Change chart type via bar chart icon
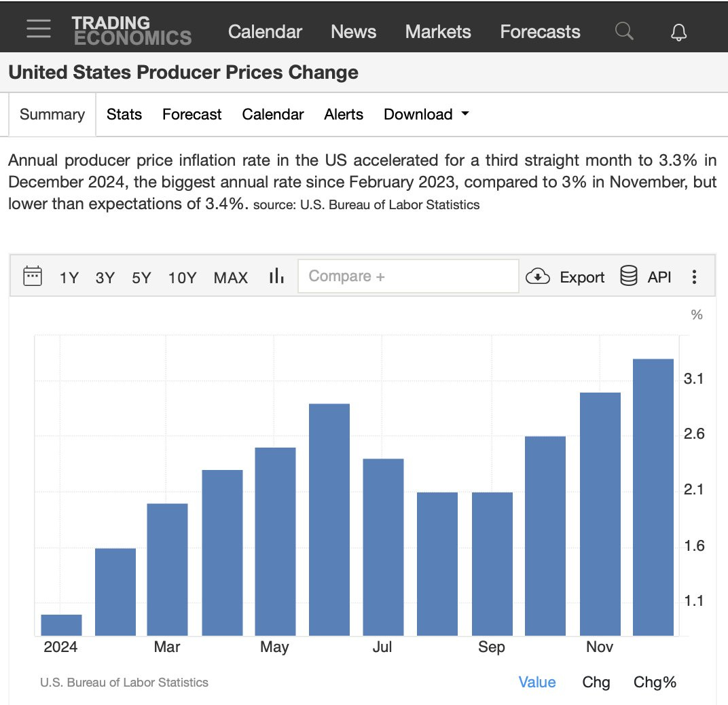Viewport: 728px width, 705px height. pos(276,276)
